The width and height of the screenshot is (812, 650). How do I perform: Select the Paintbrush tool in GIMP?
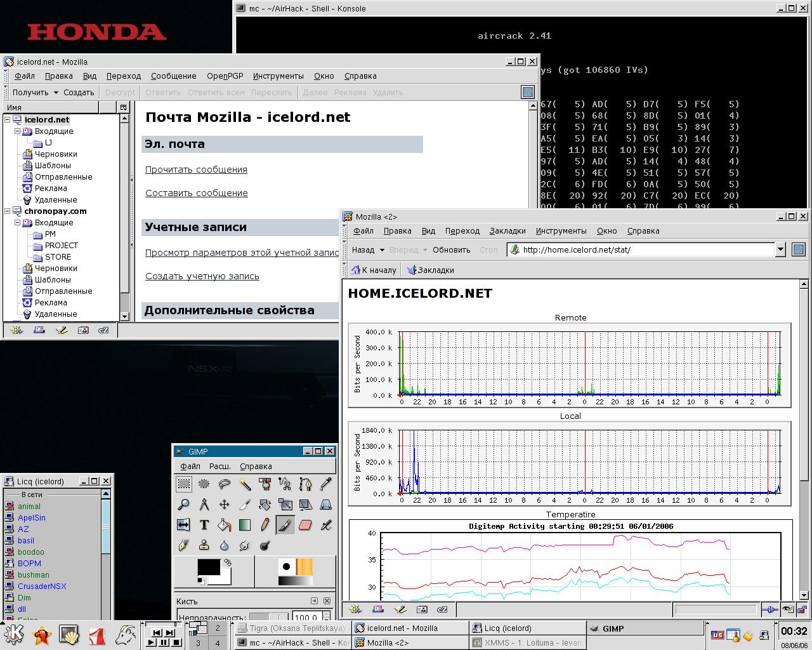click(285, 525)
